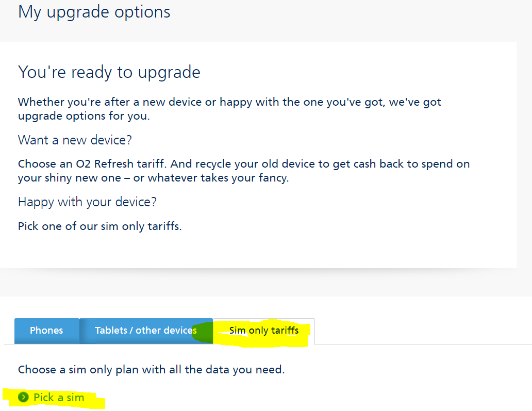Screen dimensions: 532x411
Task: Click the Happy with your device? subheading
Action: coord(86,202)
